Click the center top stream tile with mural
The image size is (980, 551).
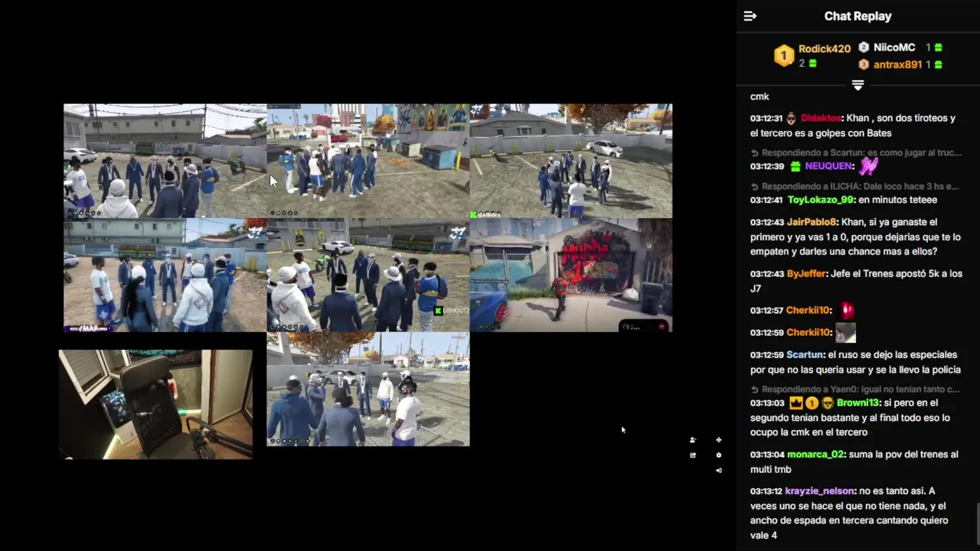pyautogui.click(x=368, y=161)
